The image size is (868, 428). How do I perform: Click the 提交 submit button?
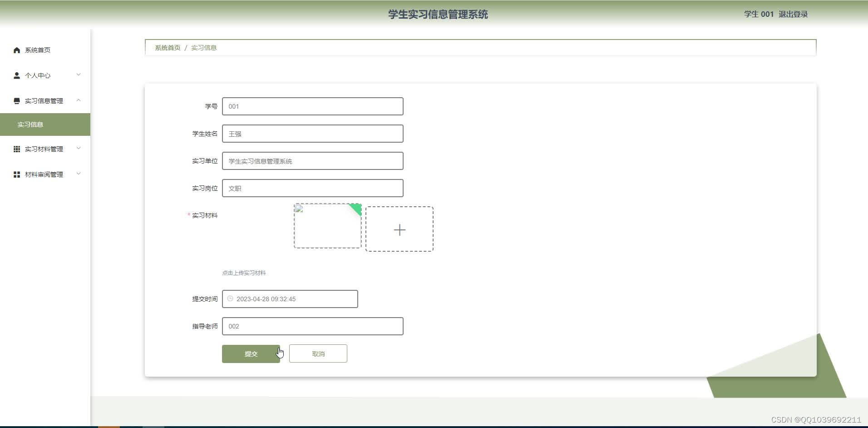251,354
